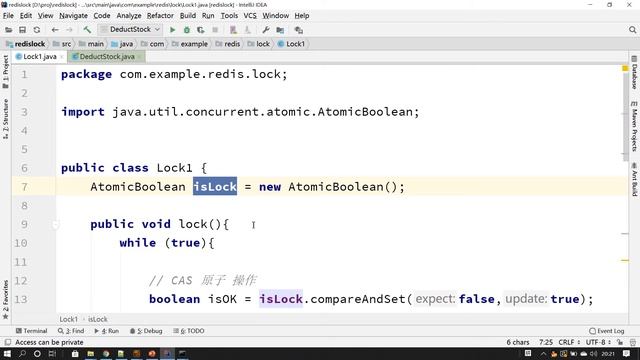
Task: Click the example breadcrumb package
Action: (x=190, y=44)
